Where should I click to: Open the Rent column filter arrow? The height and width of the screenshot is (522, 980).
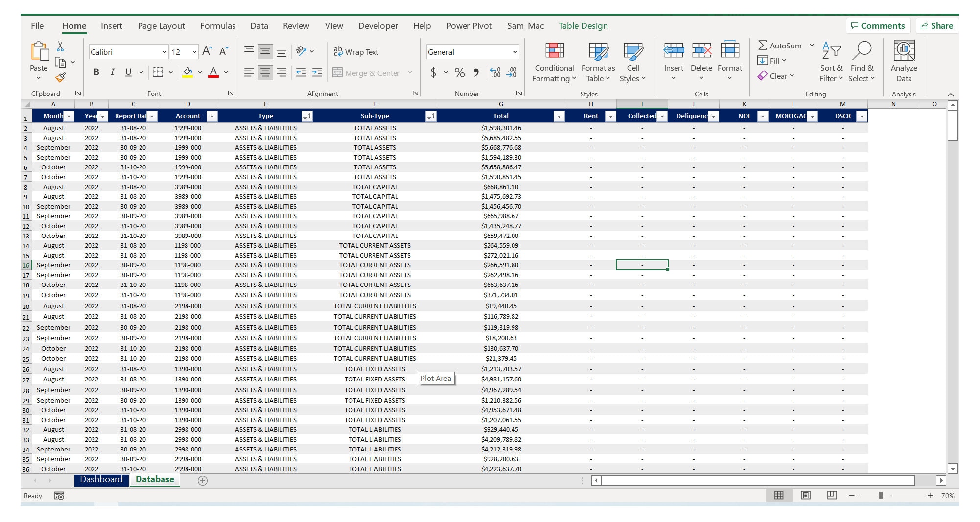pyautogui.click(x=610, y=116)
